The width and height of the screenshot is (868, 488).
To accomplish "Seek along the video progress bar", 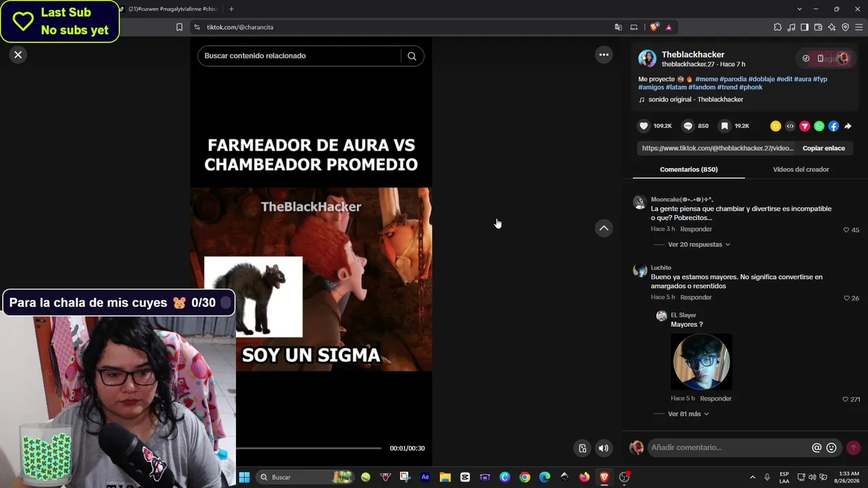I will pos(309,448).
